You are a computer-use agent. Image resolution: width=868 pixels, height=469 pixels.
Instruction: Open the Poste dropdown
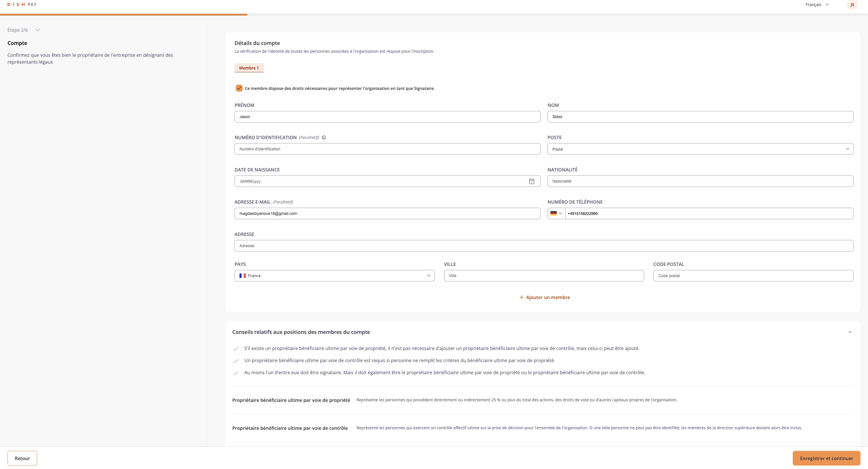point(700,149)
